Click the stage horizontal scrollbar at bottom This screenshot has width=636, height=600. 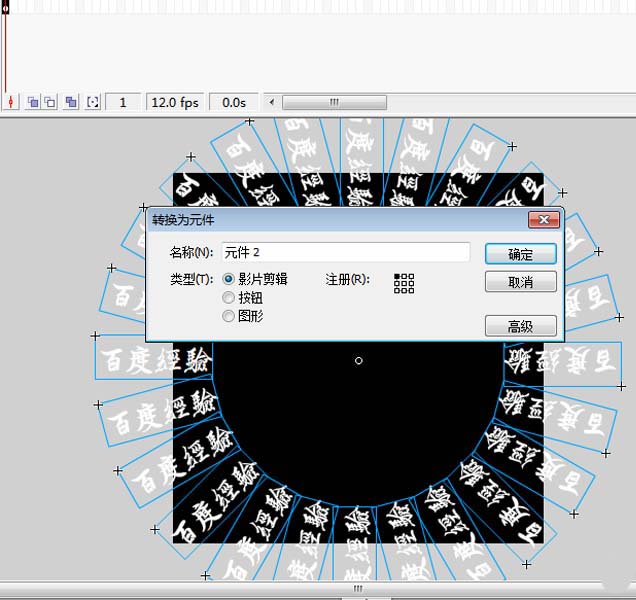pos(357,588)
